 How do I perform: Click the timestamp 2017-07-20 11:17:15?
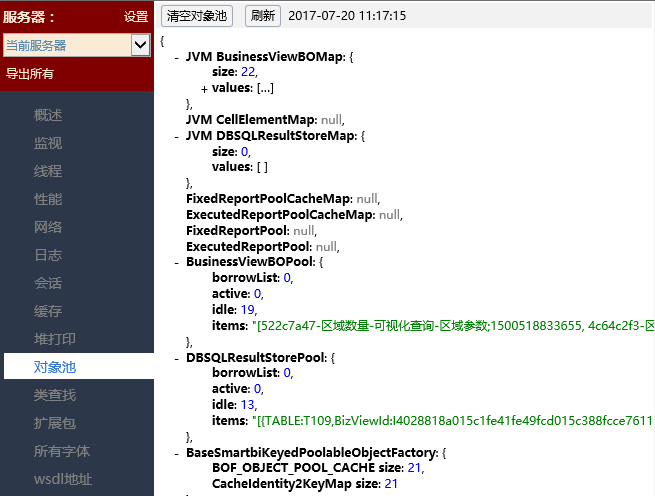(x=347, y=16)
